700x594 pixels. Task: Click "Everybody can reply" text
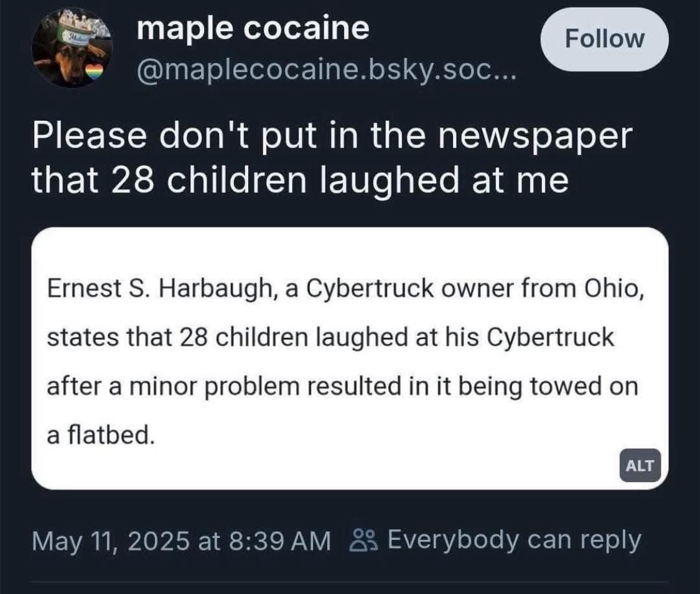pyautogui.click(x=514, y=540)
